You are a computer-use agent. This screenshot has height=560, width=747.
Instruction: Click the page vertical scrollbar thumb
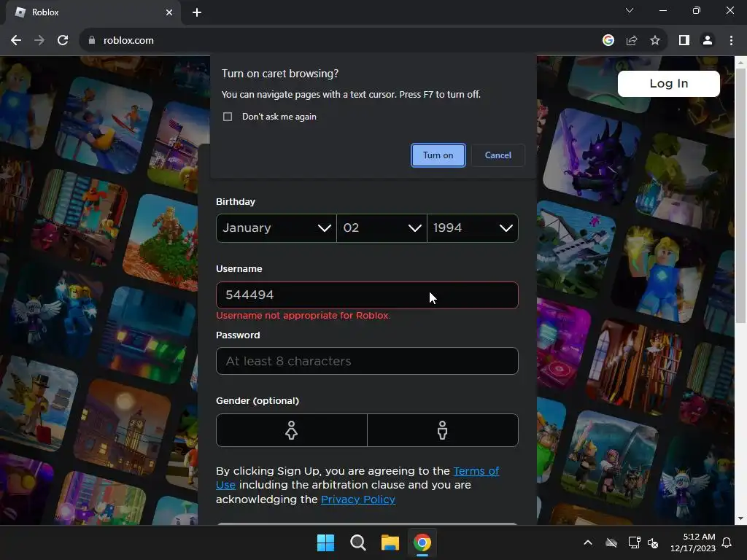(740, 195)
